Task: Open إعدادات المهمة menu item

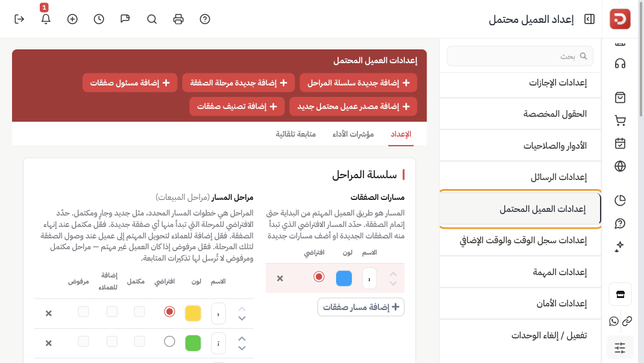Action: pyautogui.click(x=520, y=272)
